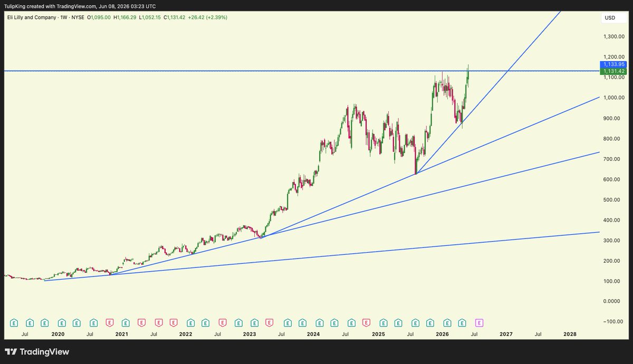Click the 2026 time axis label

[442, 334]
